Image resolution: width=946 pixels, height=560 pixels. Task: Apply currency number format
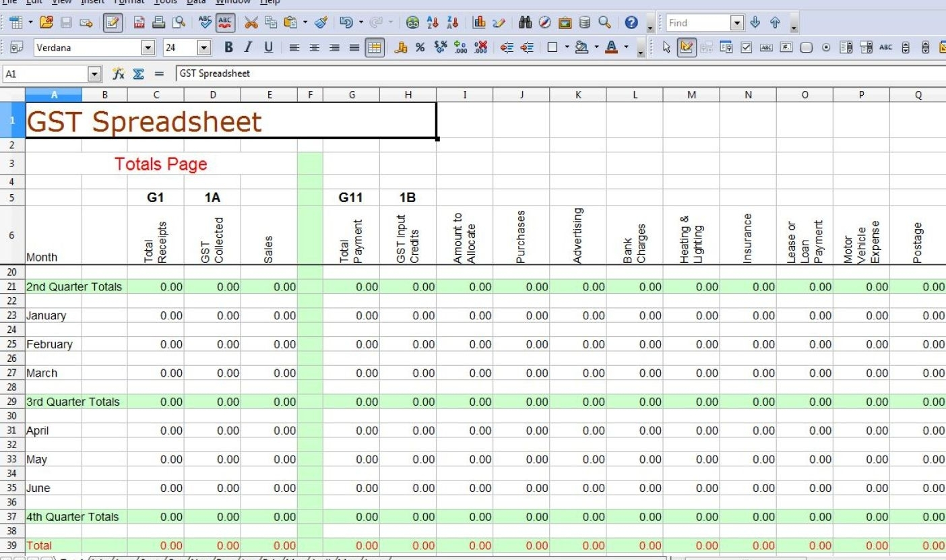(x=401, y=48)
